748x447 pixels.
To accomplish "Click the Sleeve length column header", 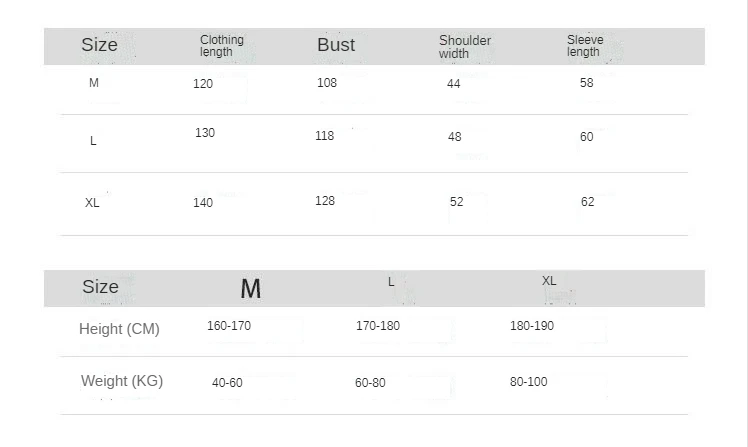I will 585,46.
